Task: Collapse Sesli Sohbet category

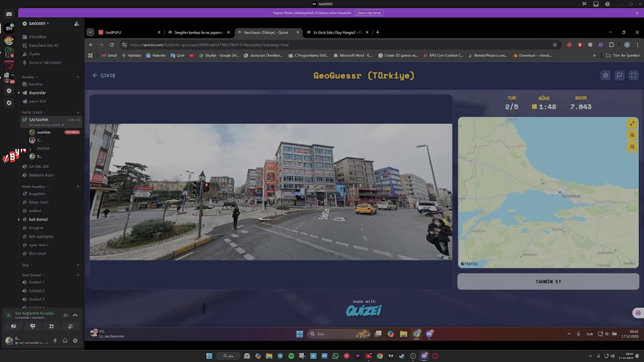Action: click(33, 275)
